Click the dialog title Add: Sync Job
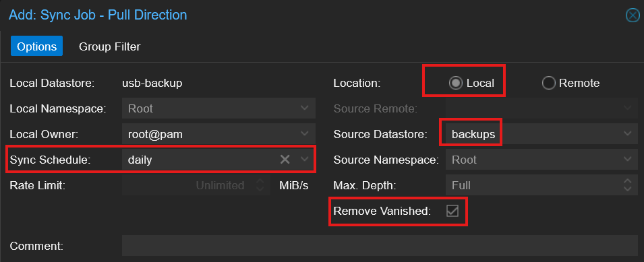Image resolution: width=644 pixels, height=262 pixels. (x=98, y=15)
